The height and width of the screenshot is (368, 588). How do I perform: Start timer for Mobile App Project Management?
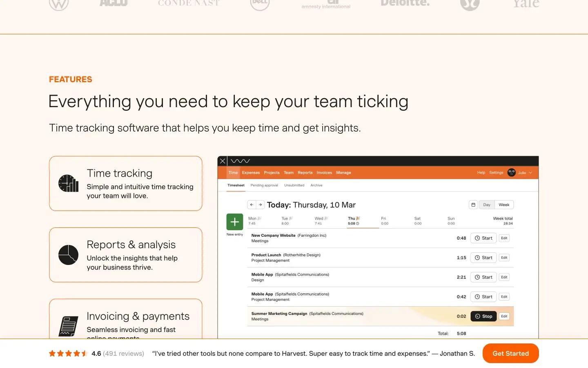(483, 297)
